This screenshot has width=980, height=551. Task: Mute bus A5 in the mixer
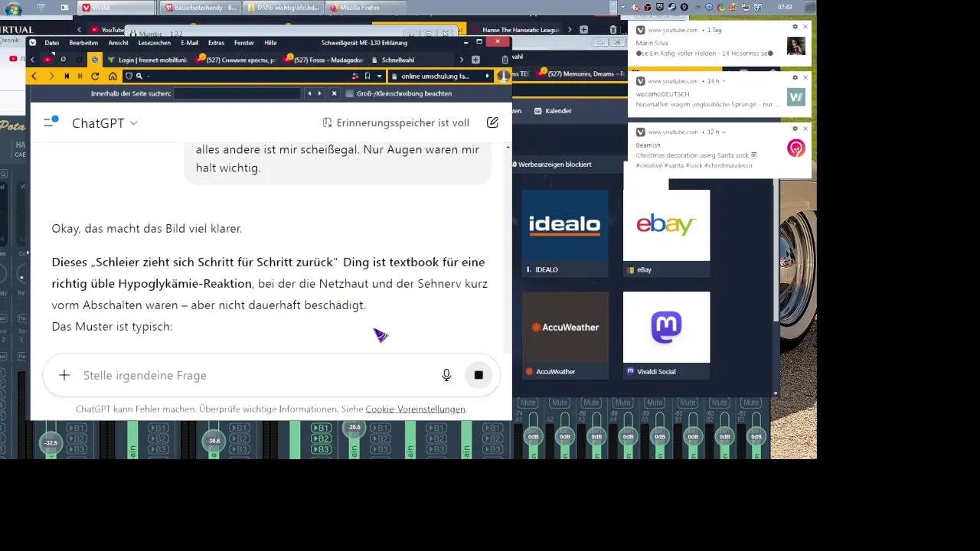[x=655, y=403]
